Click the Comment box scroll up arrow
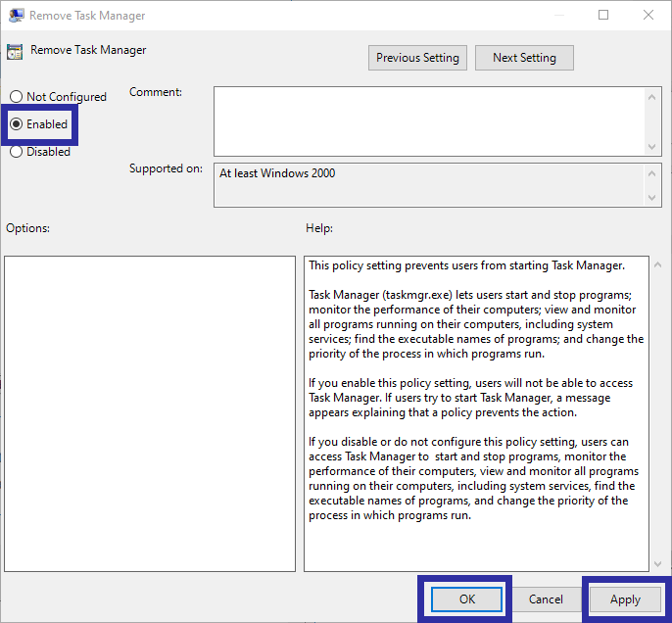 pos(651,97)
